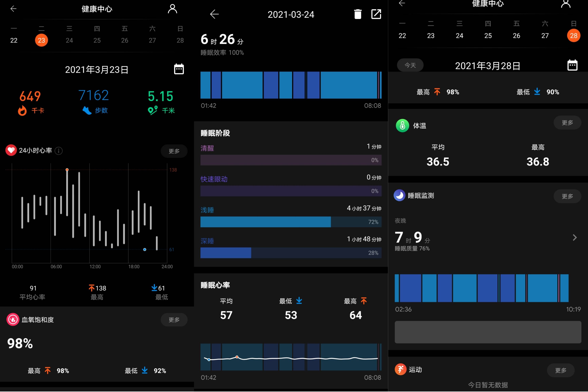This screenshot has height=392, width=588.
Task: Tap 最低 92% blood oxygen in left panel
Action: click(x=145, y=371)
